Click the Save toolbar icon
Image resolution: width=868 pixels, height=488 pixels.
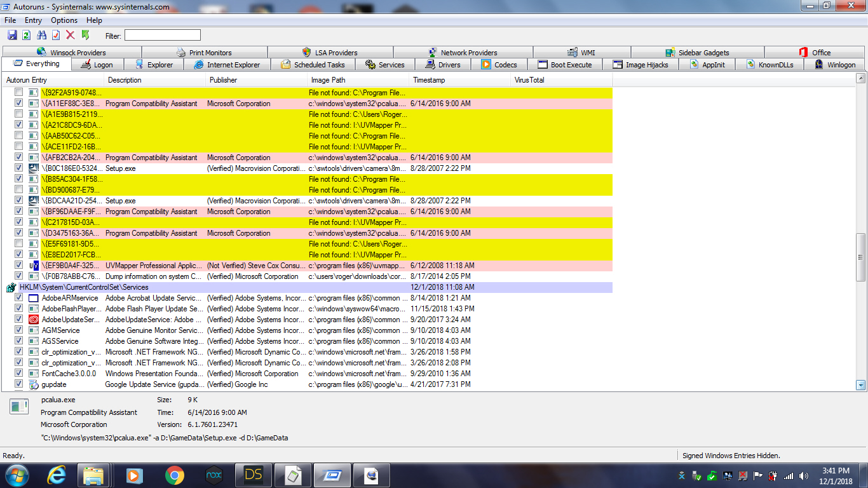12,35
